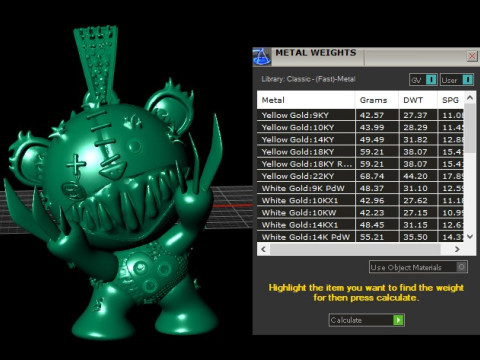Click the green arrow on Calculate
Image resolution: width=480 pixels, height=360 pixels.
tap(398, 320)
